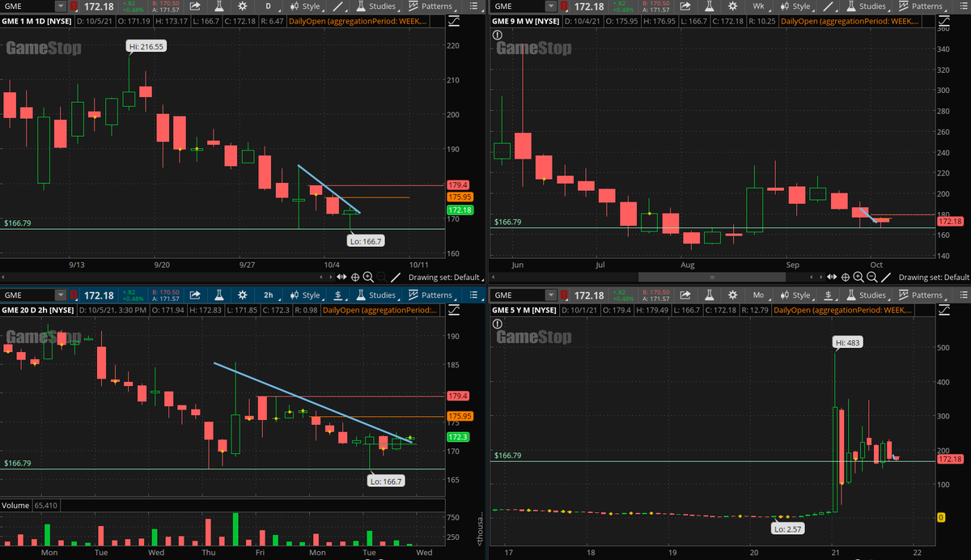Open the flask icon beside share on daily chart
The width and height of the screenshot is (971, 560).
218,6
